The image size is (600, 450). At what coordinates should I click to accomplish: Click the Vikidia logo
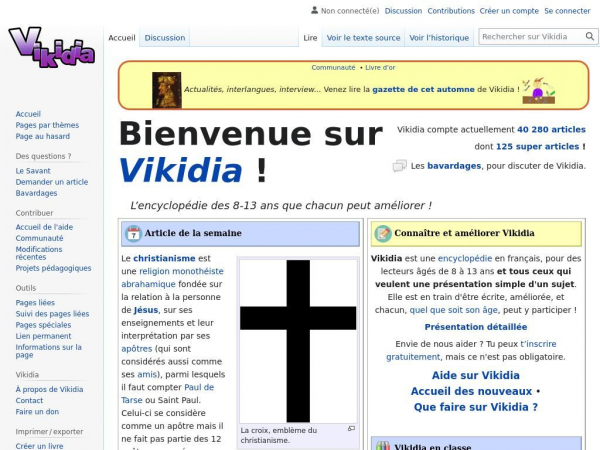[51, 47]
